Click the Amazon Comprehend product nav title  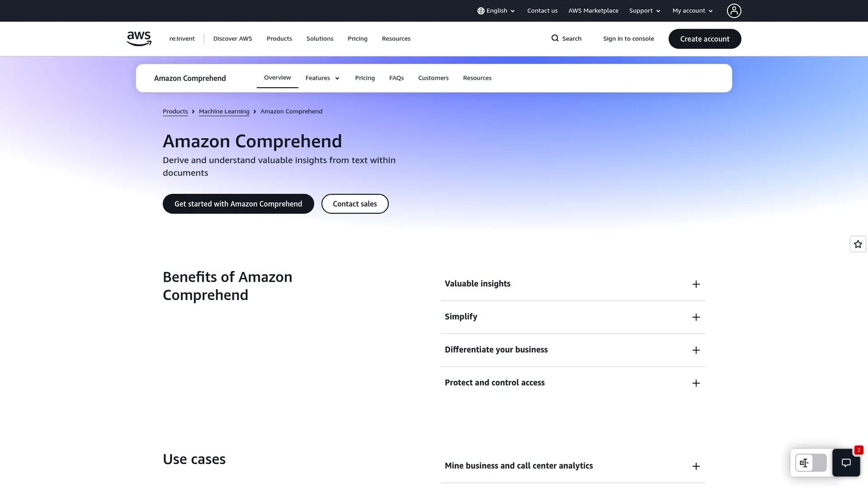190,79
